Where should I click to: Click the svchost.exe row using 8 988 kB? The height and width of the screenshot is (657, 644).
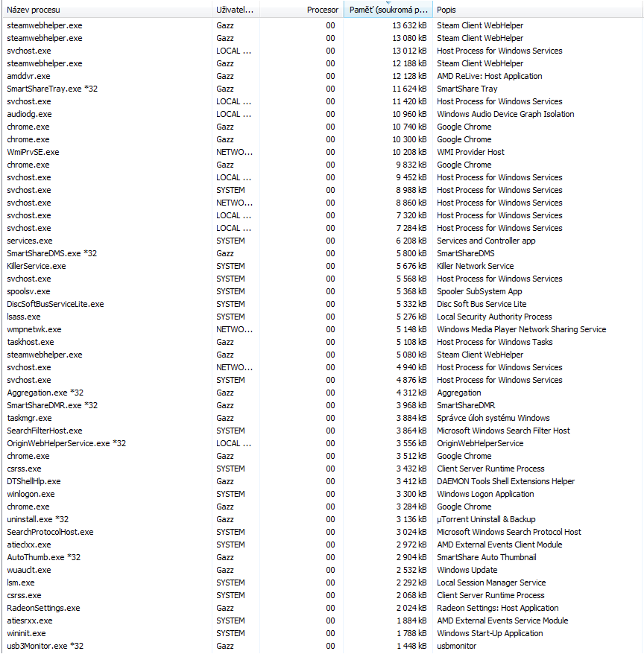click(323, 190)
